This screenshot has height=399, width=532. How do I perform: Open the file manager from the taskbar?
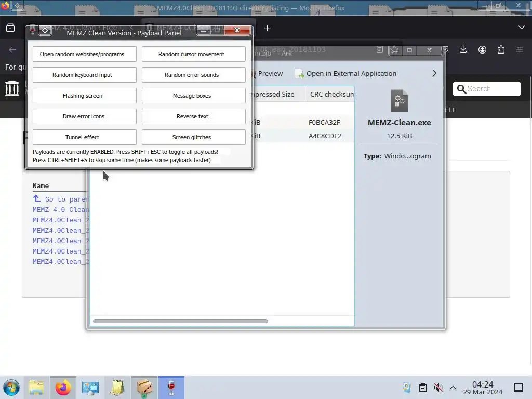[36, 388]
